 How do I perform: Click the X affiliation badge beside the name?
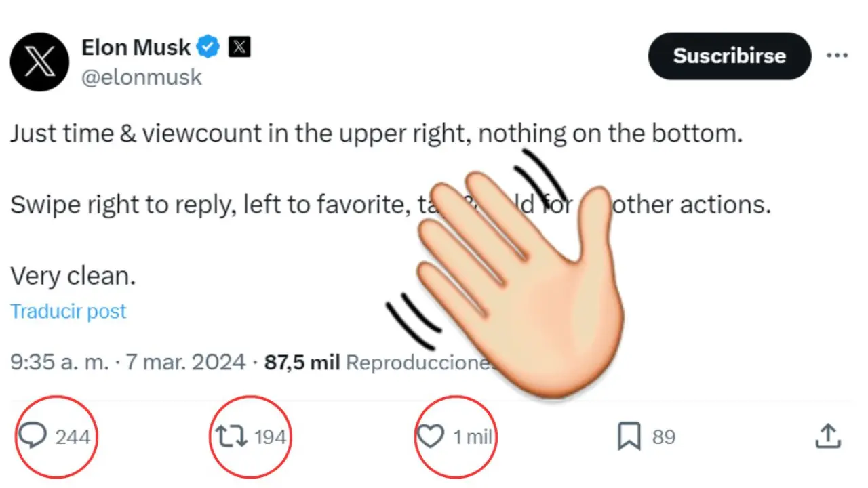tap(239, 47)
